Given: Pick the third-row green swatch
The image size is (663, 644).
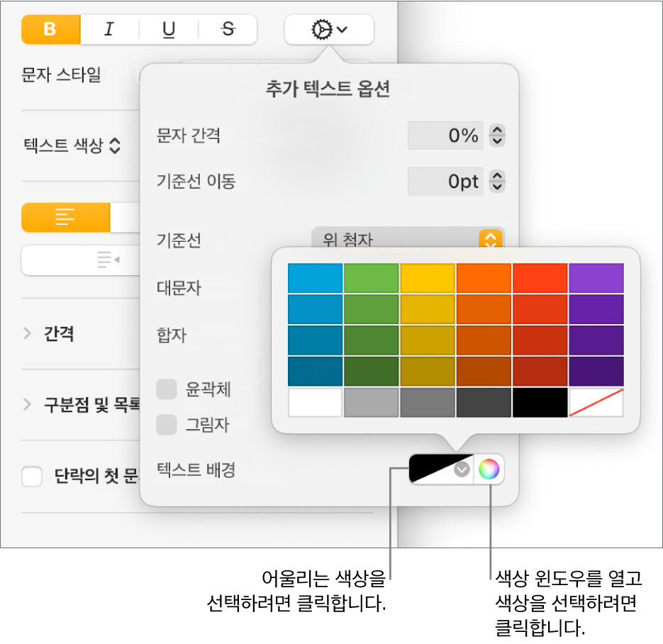Looking at the screenshot, I should click(372, 340).
